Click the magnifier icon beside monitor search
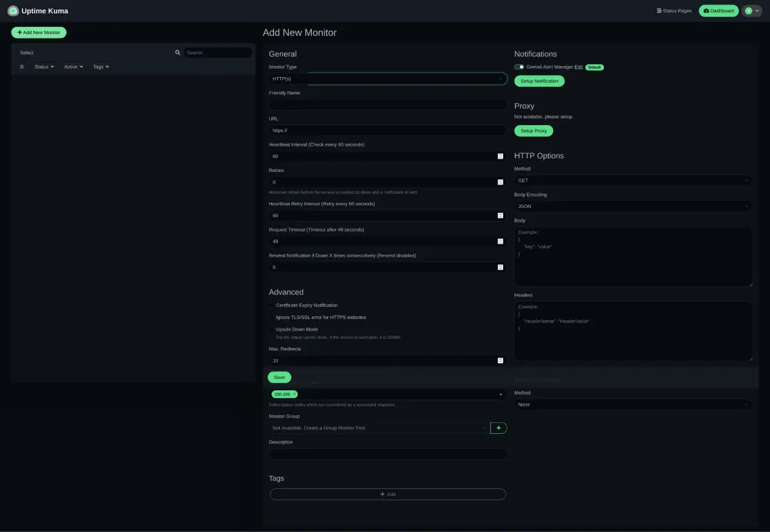 pos(178,53)
